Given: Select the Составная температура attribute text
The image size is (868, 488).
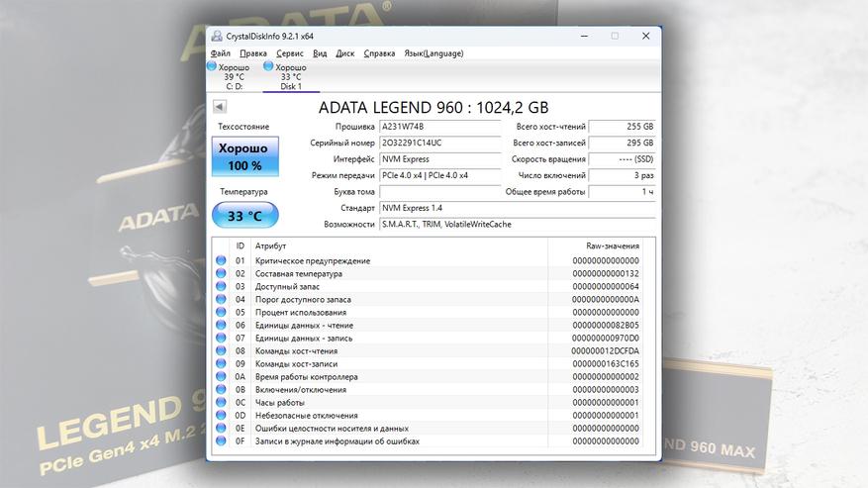Looking at the screenshot, I should [298, 273].
